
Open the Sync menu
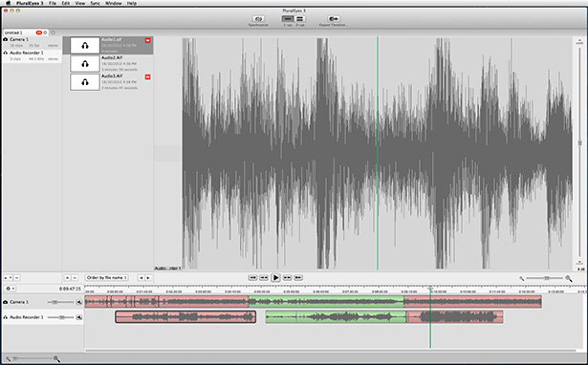(95, 3)
